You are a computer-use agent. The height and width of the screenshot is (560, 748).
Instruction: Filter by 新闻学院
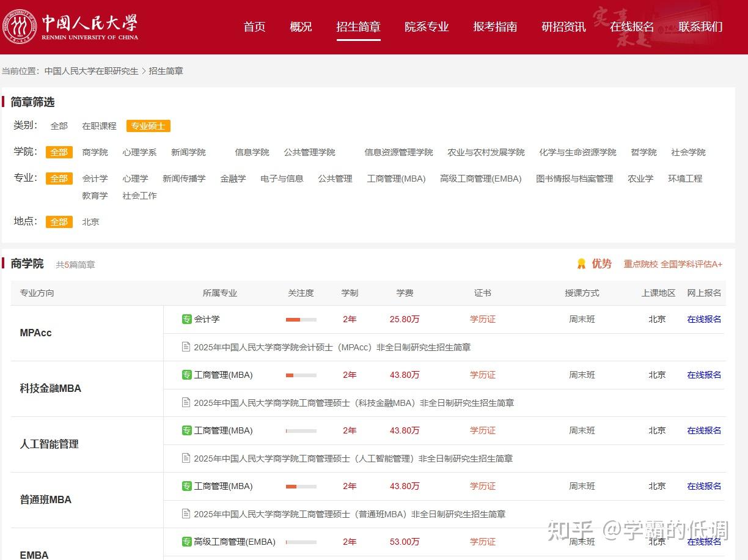tap(188, 152)
